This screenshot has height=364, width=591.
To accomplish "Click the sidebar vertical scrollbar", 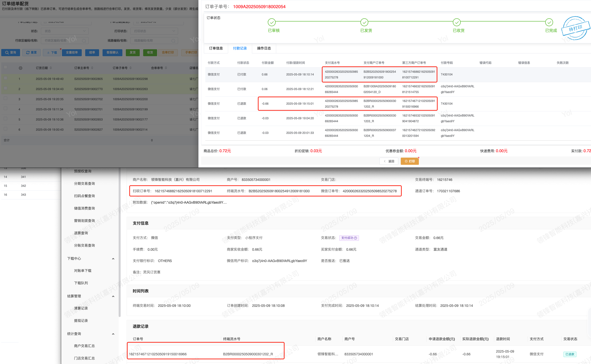I will coord(119,243).
